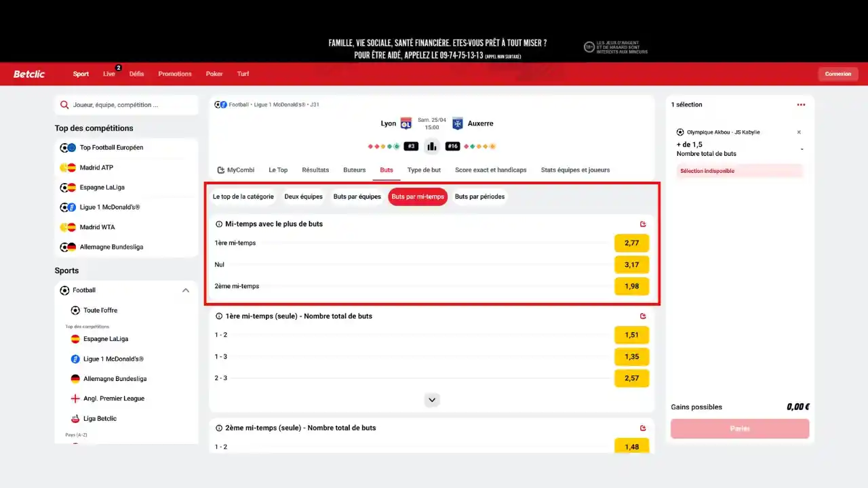The width and height of the screenshot is (868, 488).
Task: Click Espagne LaLiga icon in Top des compétitions
Action: [68, 188]
